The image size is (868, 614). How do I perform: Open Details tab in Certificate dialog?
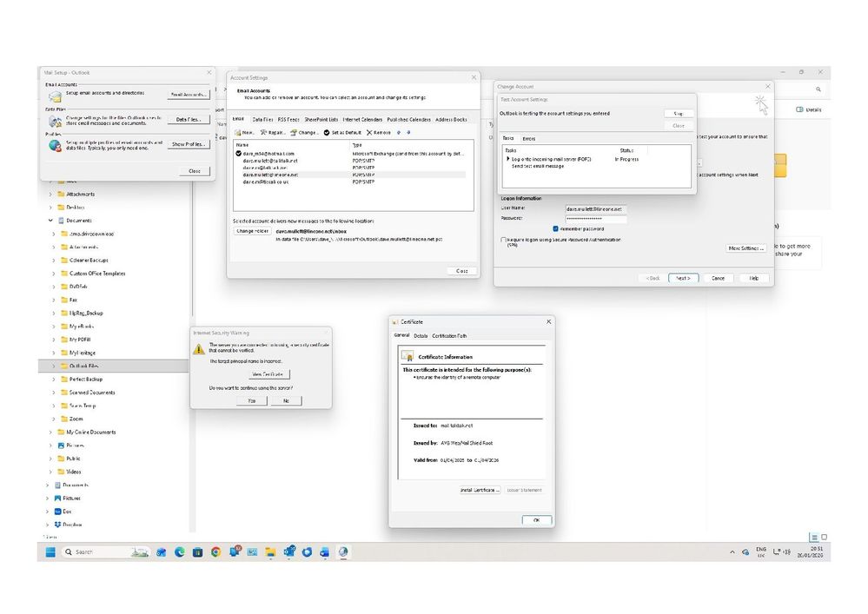[x=421, y=336]
